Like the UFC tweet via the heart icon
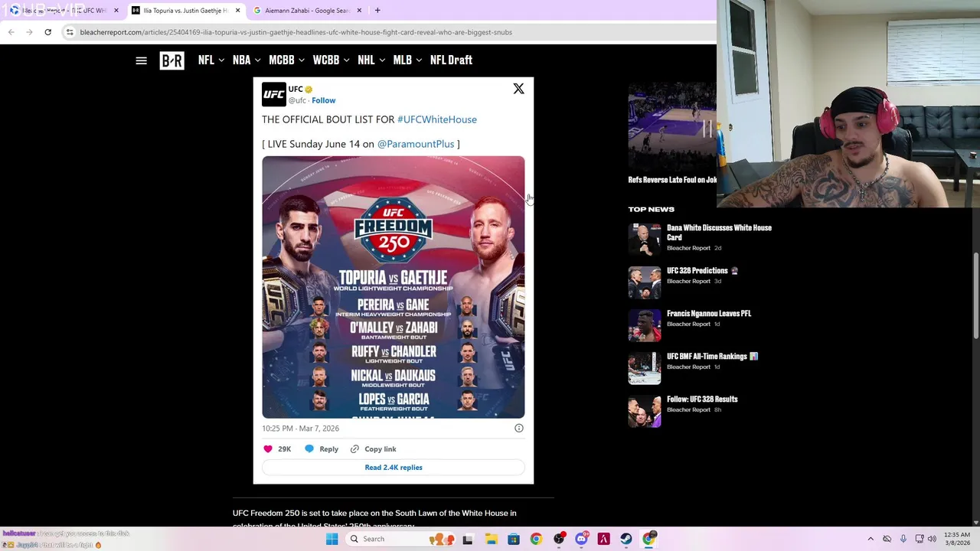980x551 pixels. (x=268, y=449)
